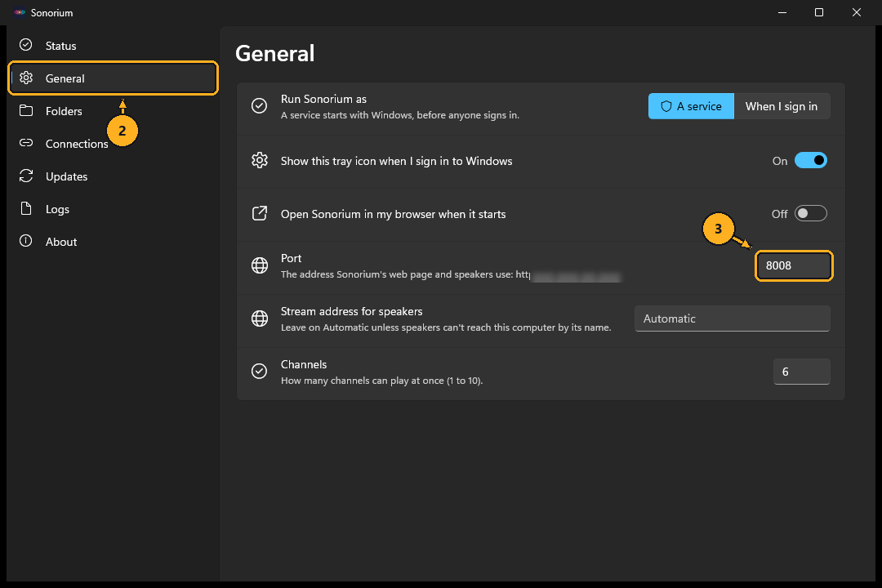Click the Stream address field showing Automatic
This screenshot has width=882, height=588.
coord(732,318)
